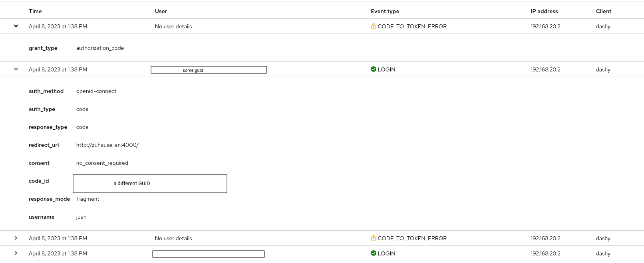The height and width of the screenshot is (263, 644).
Task: Click warning icon in collapsed CODE_TO_TOKEN_ERROR row
Action: 374,238
